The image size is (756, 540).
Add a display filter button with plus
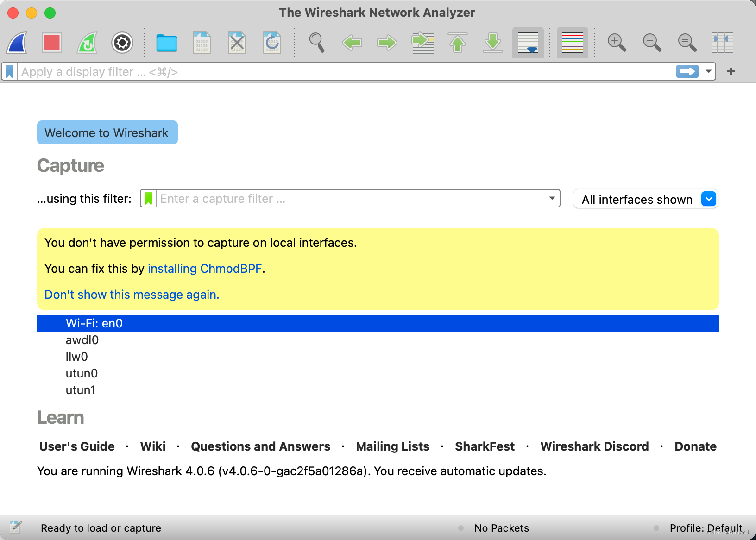click(x=731, y=71)
